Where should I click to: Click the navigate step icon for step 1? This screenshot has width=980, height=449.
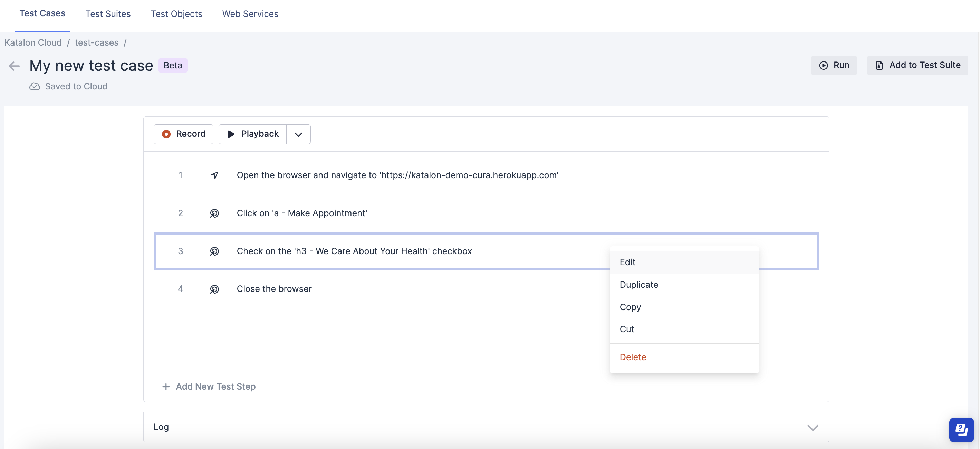tap(214, 174)
